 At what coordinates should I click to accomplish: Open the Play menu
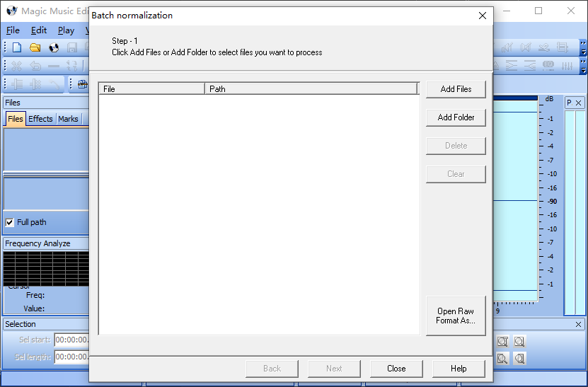click(66, 30)
